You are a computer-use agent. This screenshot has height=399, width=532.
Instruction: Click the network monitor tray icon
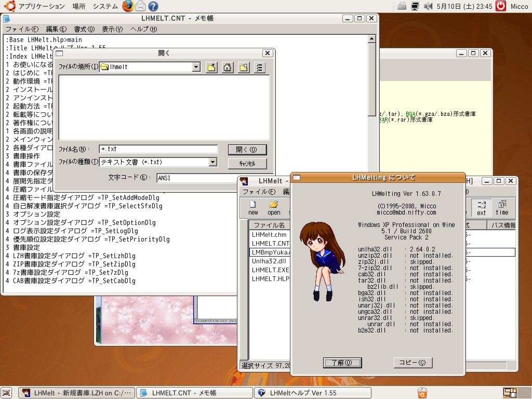(415, 6)
